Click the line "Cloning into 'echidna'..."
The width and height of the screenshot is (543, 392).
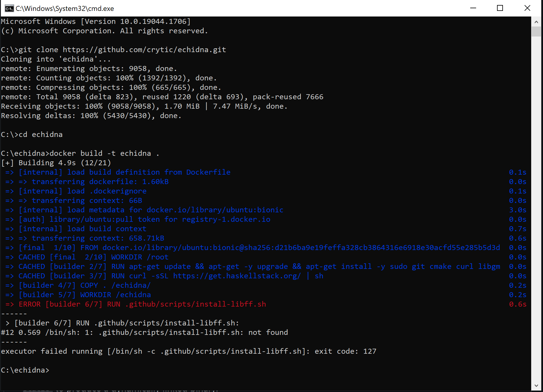click(x=56, y=59)
